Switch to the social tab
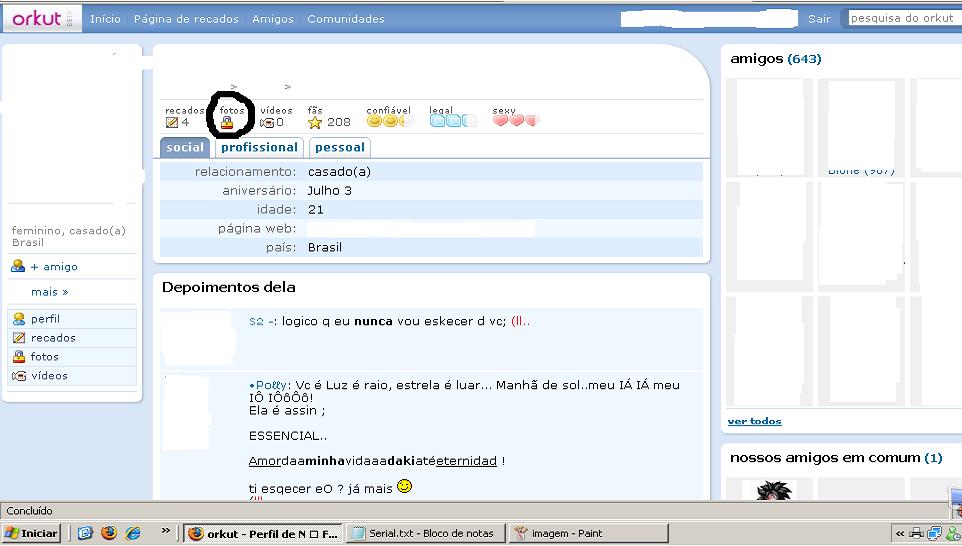962x546 pixels. tap(185, 147)
